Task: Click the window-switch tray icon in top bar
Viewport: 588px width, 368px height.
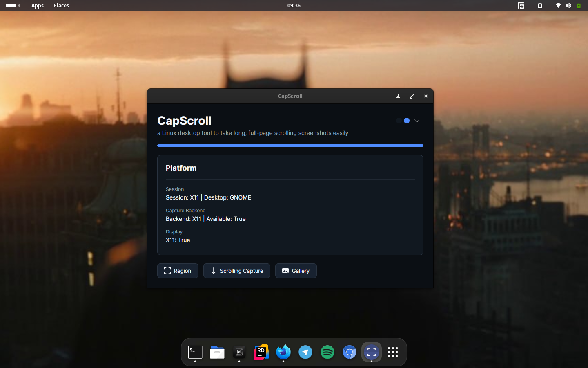Action: [521, 5]
